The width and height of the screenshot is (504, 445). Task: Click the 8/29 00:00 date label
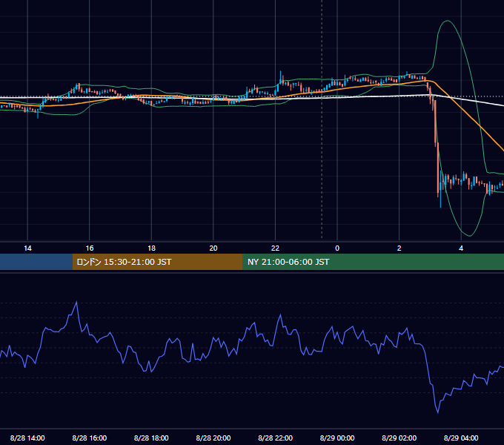[x=337, y=438]
